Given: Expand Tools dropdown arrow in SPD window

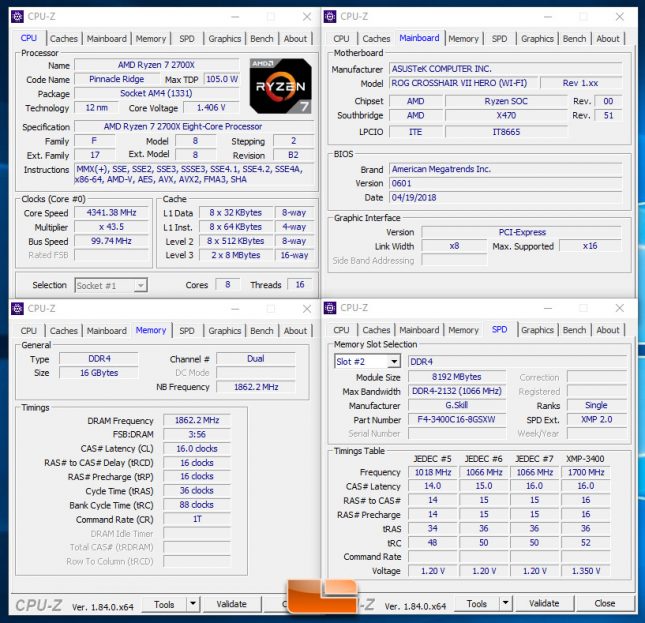Looking at the screenshot, I should click(505, 603).
